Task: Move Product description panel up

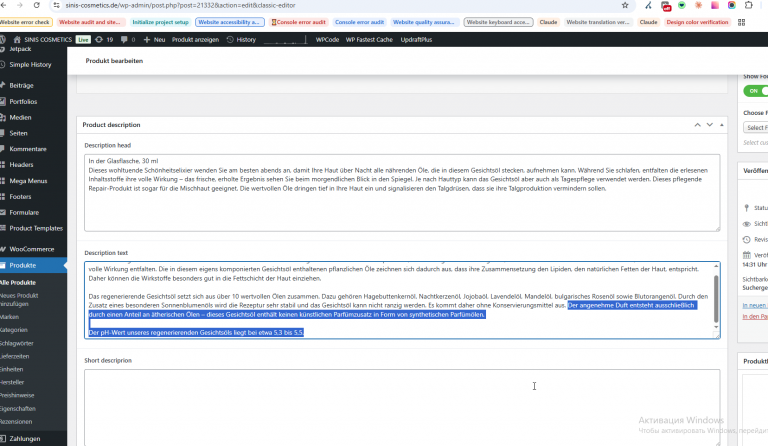Action: pos(697,125)
